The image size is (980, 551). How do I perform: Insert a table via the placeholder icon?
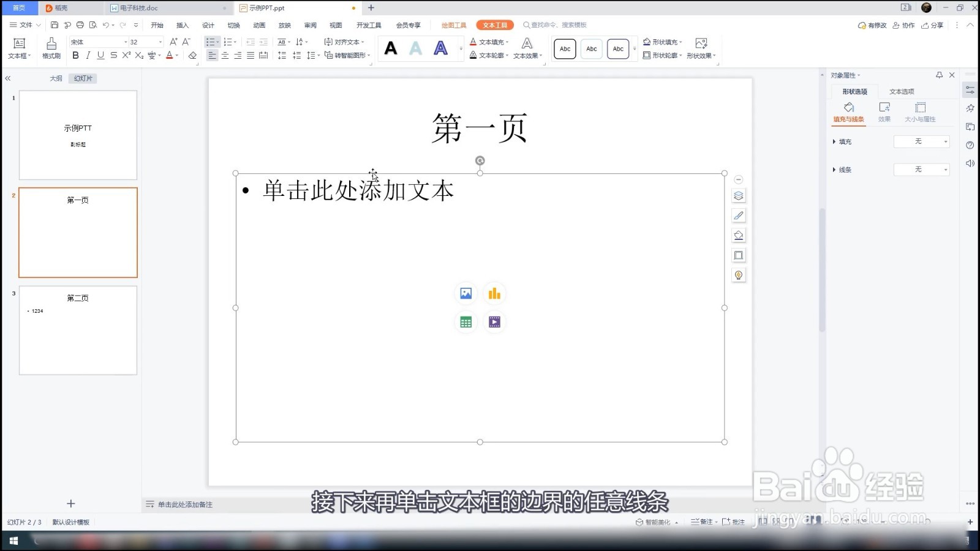[466, 321]
